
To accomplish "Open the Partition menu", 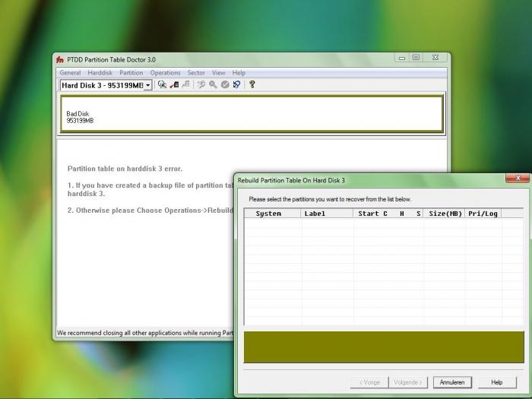I will pos(131,73).
